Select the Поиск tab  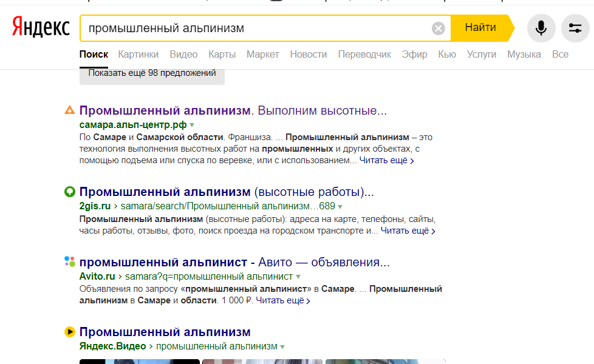(94, 55)
